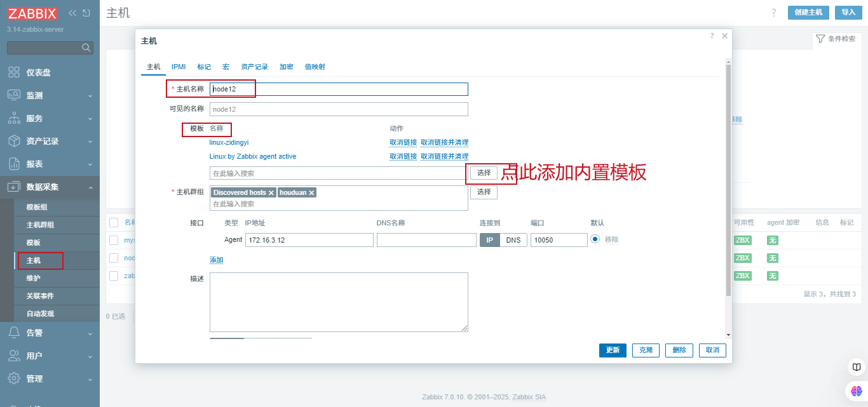This screenshot has width=868, height=407.
Task: Expand the 监测 menu chevron
Action: point(90,96)
